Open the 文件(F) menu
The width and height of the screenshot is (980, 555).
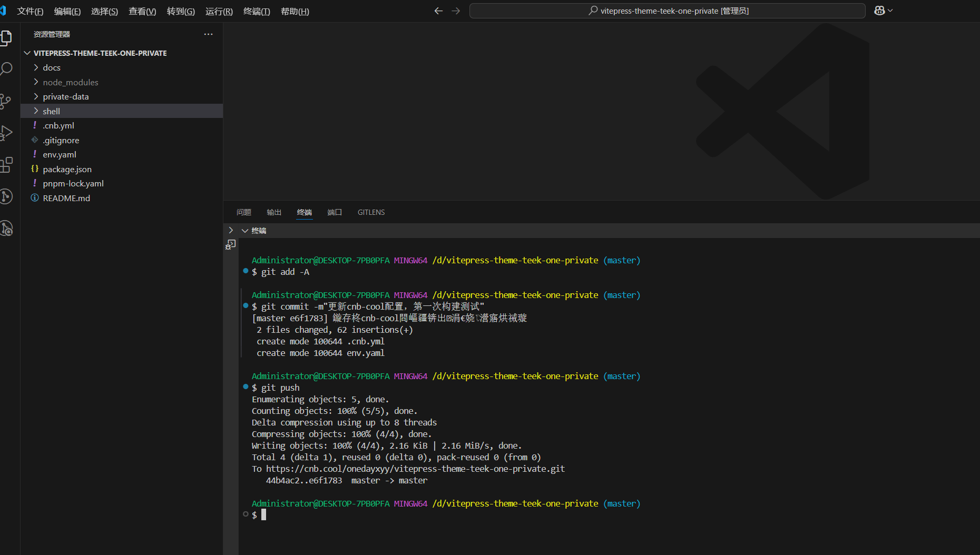pos(30,11)
